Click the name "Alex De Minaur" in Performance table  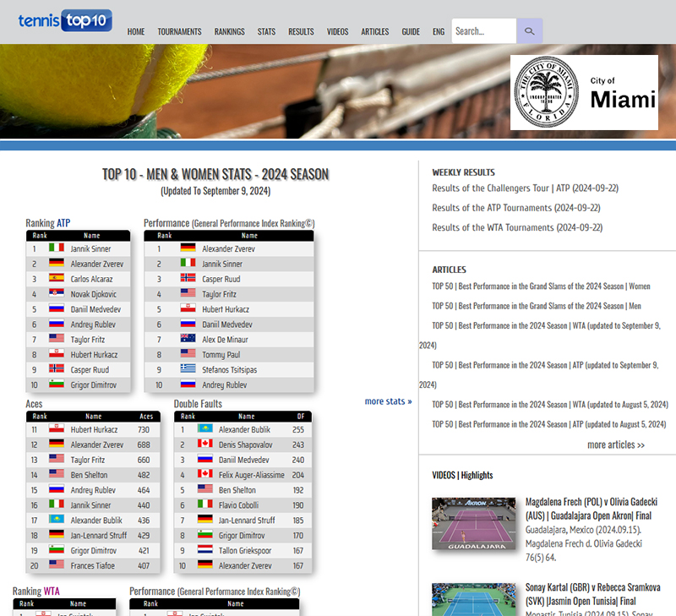(x=225, y=340)
